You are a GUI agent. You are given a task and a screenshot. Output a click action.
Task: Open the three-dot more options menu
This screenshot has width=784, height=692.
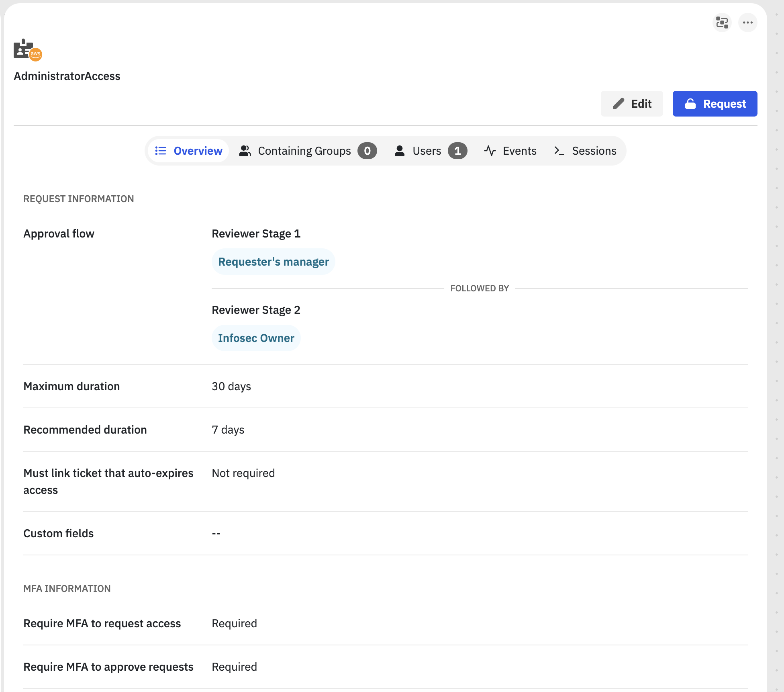point(747,23)
